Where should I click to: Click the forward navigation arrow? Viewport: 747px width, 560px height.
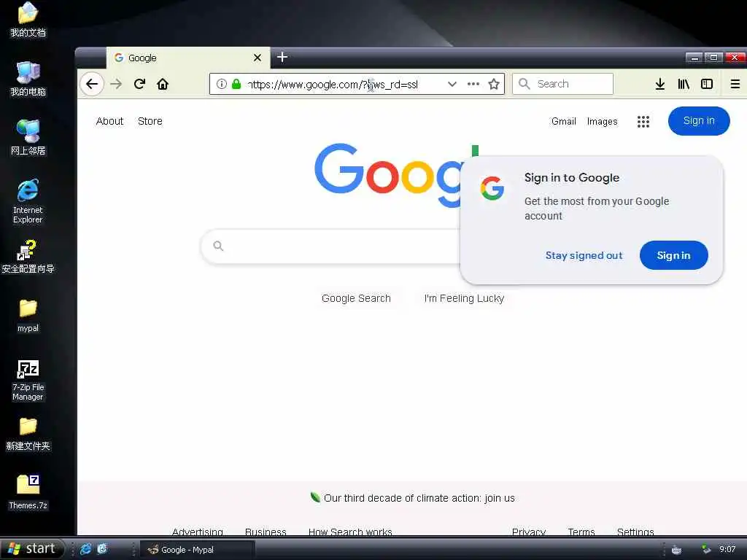pyautogui.click(x=116, y=85)
